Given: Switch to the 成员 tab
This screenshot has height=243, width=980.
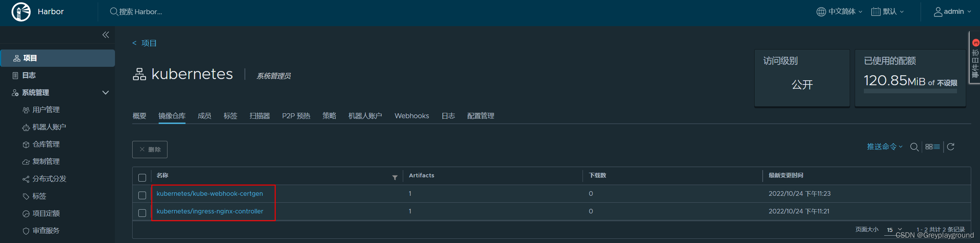Looking at the screenshot, I should pyautogui.click(x=205, y=116).
